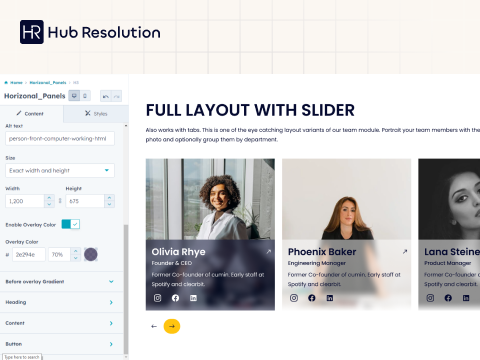Viewport: 480px width, 360px height.
Task: Click the Product Manager subtitle
Action: (x=448, y=263)
